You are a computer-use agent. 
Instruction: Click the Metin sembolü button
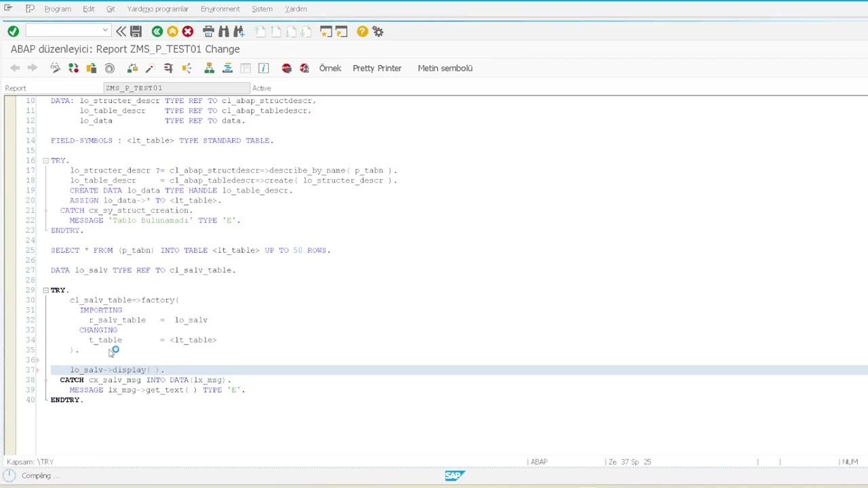(445, 68)
